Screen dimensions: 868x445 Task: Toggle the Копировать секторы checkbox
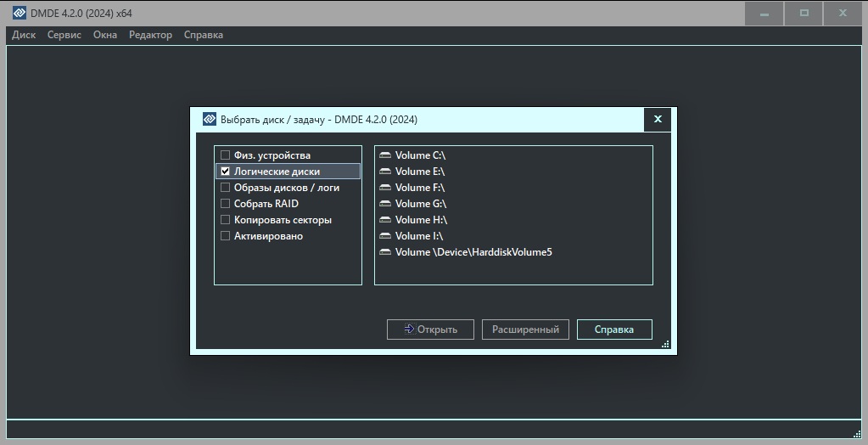pos(226,220)
